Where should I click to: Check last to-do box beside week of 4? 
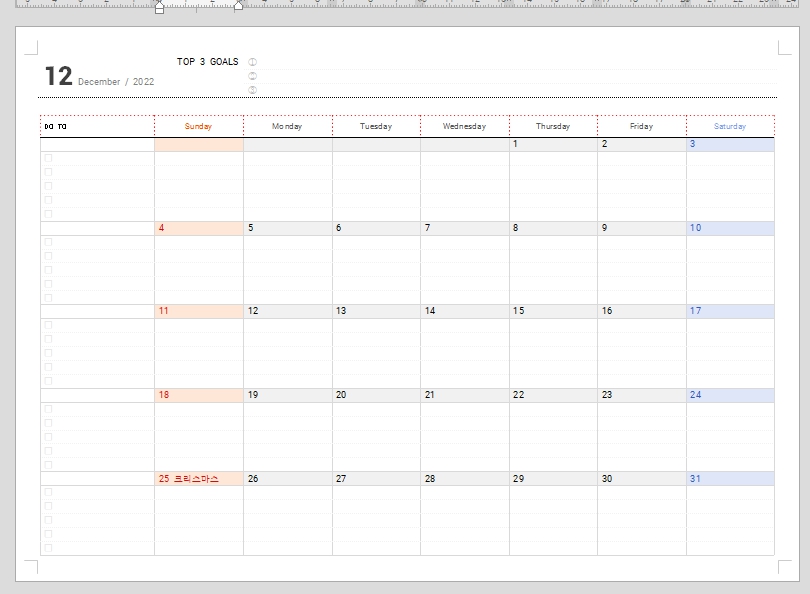pyautogui.click(x=49, y=298)
